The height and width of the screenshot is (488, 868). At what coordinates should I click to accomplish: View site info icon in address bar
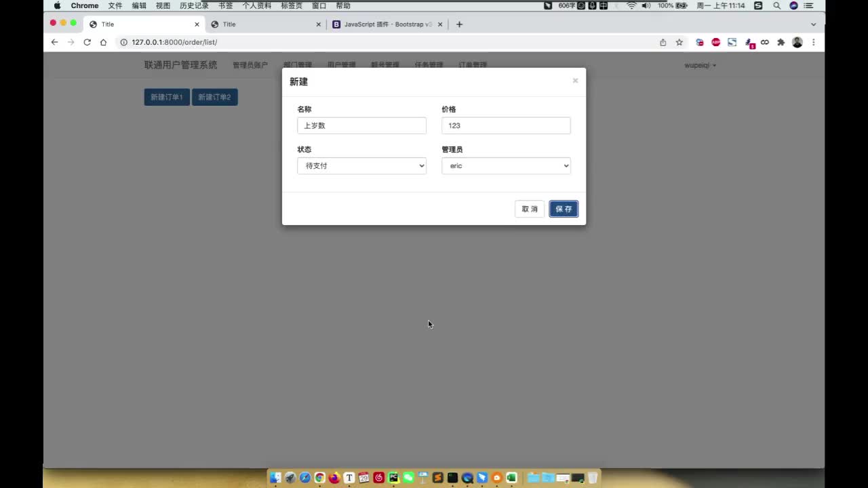coord(123,42)
